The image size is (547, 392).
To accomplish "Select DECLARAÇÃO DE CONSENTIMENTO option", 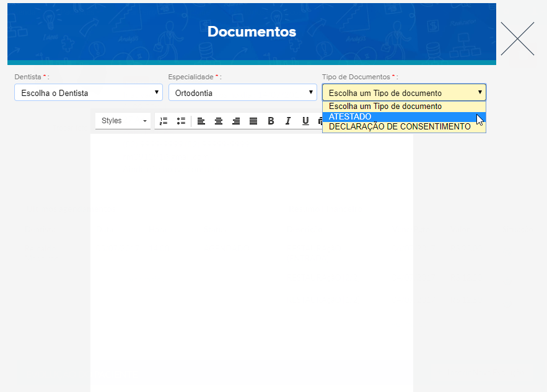I will click(x=404, y=126).
